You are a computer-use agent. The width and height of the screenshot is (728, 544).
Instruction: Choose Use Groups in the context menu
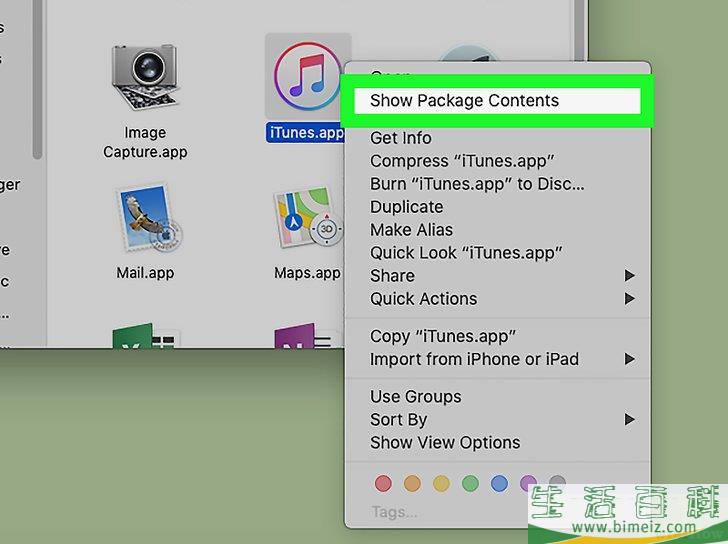tap(497, 396)
